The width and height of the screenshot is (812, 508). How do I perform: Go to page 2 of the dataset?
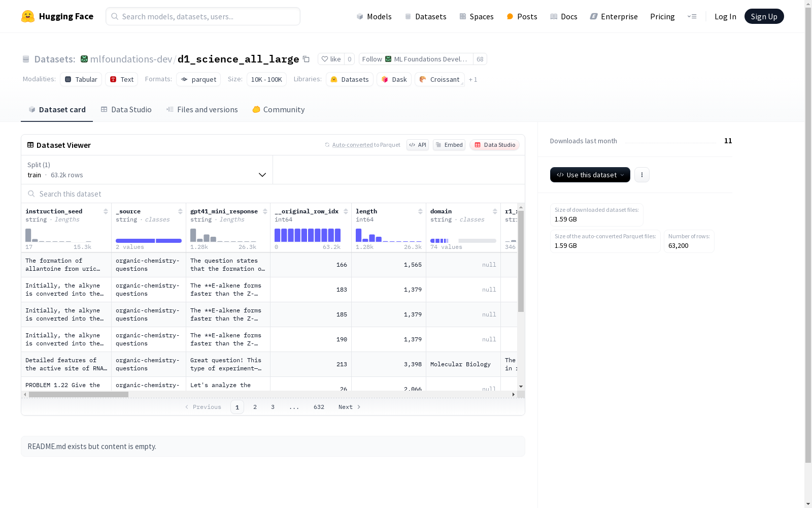click(255, 407)
